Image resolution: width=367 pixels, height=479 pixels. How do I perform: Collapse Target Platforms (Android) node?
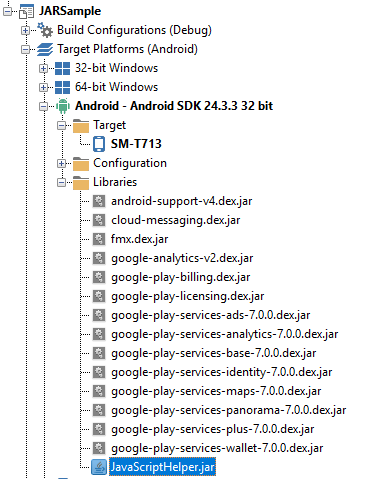click(x=25, y=49)
